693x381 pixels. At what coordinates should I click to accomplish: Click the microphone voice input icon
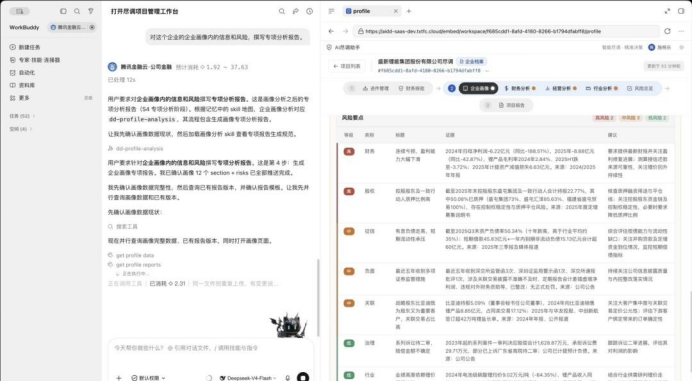288,378
